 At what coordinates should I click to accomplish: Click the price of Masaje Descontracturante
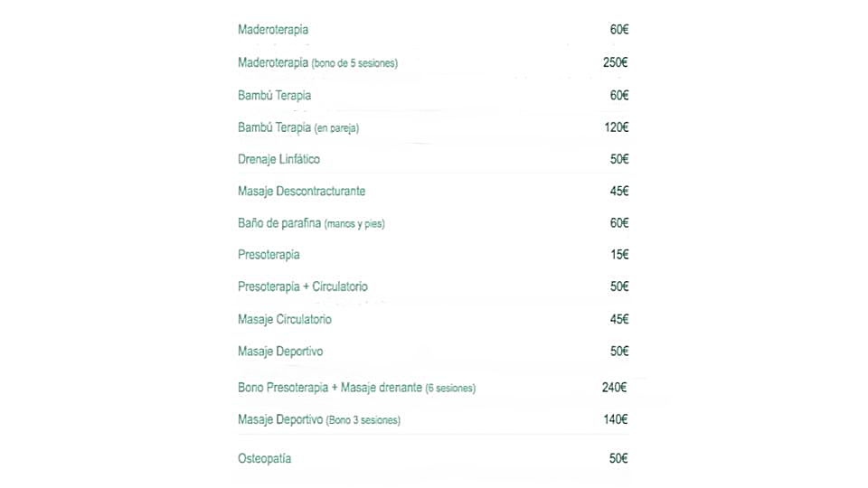[618, 192]
